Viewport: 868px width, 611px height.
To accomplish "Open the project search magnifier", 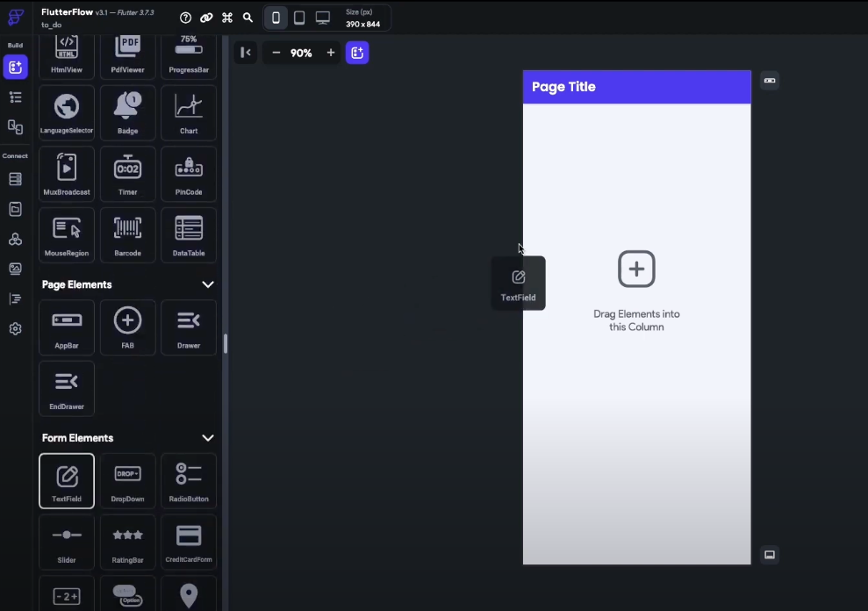I will 248,18.
